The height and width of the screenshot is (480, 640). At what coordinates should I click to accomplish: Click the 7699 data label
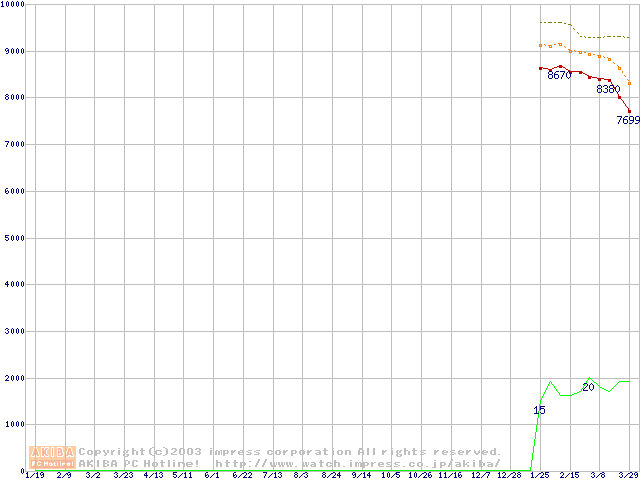pos(628,120)
